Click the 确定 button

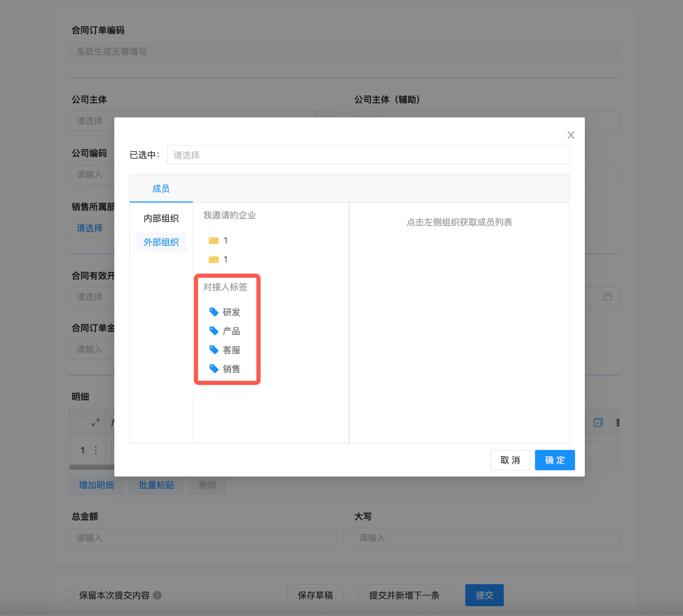pyautogui.click(x=554, y=460)
